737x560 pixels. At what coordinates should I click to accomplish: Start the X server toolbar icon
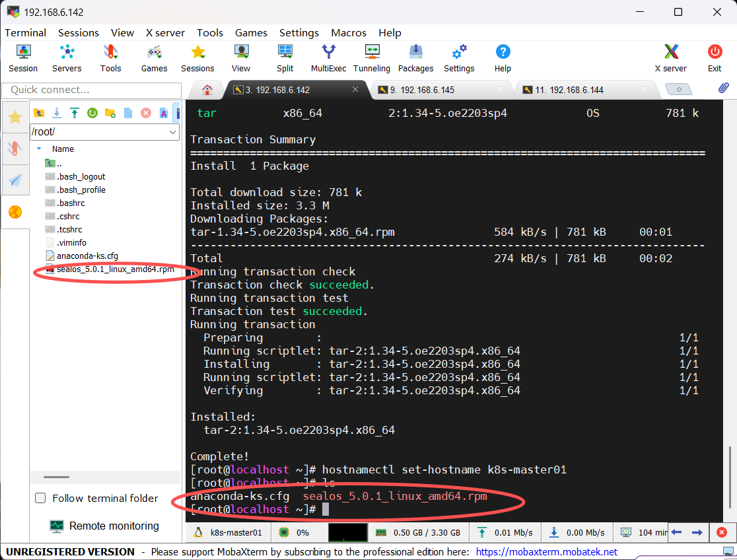click(671, 58)
